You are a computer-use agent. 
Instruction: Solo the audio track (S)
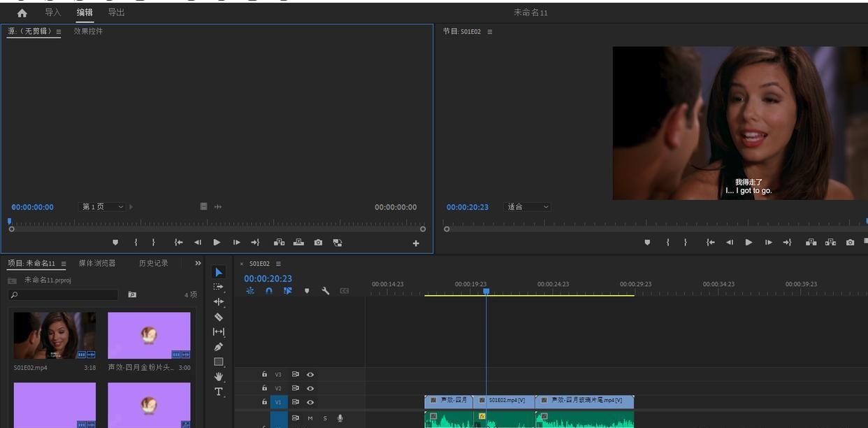325,418
